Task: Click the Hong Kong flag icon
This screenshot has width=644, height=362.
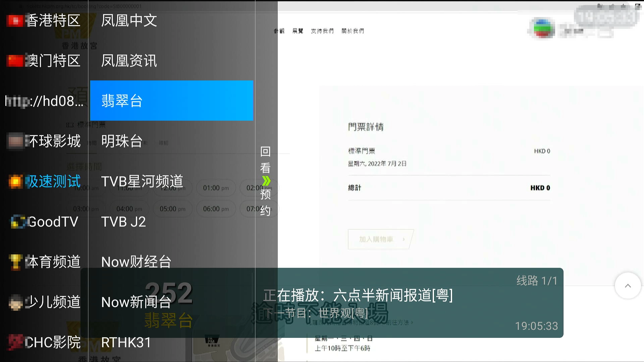Action: point(15,21)
